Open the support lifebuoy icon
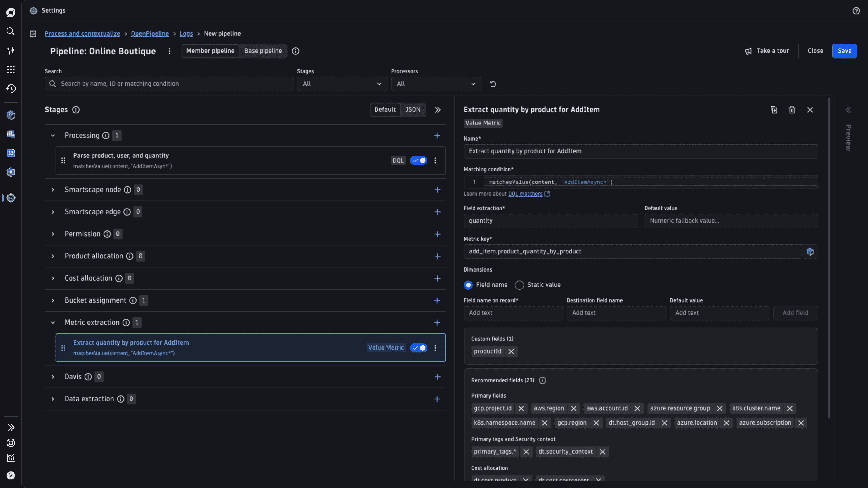The height and width of the screenshot is (488, 868). 11,443
